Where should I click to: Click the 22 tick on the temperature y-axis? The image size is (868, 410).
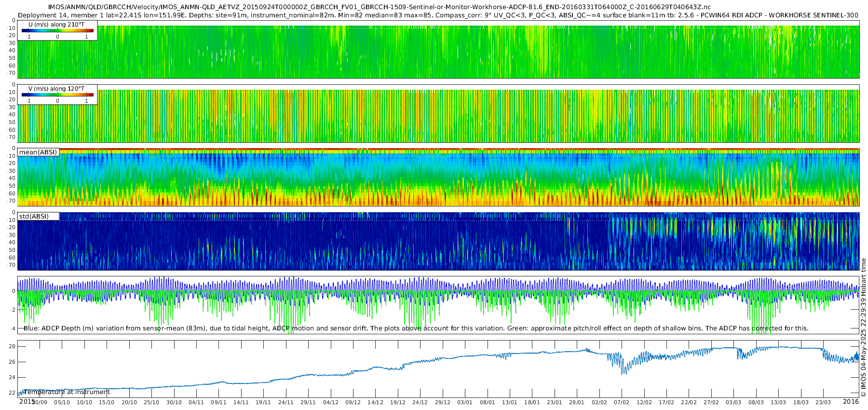(12, 393)
